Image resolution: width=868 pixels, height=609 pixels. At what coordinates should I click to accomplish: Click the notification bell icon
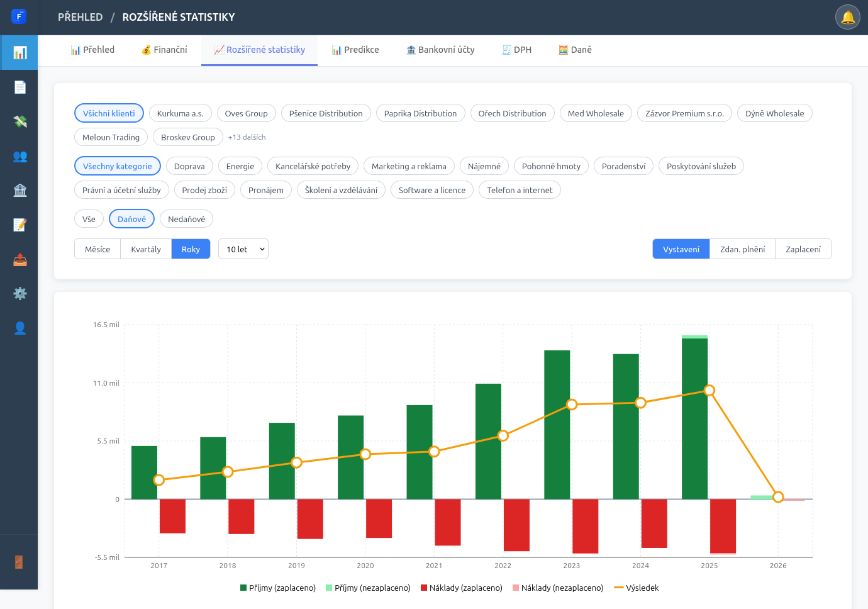point(847,17)
